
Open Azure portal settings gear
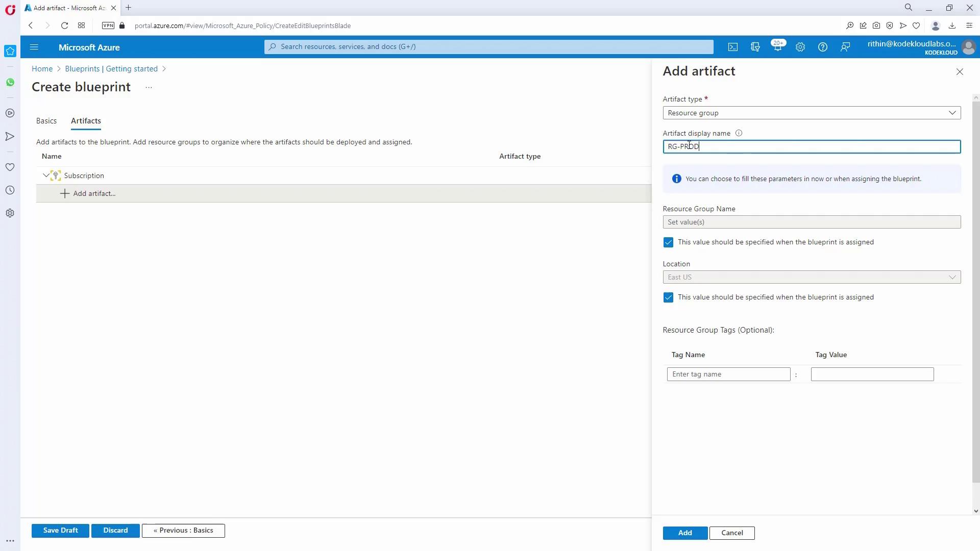[x=800, y=47]
